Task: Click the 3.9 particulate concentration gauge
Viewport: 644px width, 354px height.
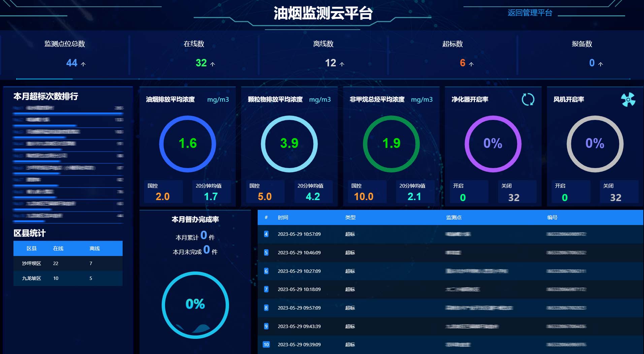Action: coord(289,144)
